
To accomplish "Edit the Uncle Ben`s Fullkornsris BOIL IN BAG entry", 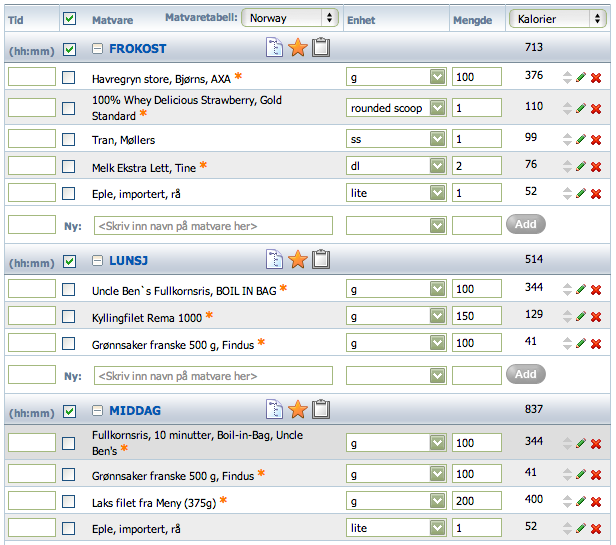I will [581, 289].
